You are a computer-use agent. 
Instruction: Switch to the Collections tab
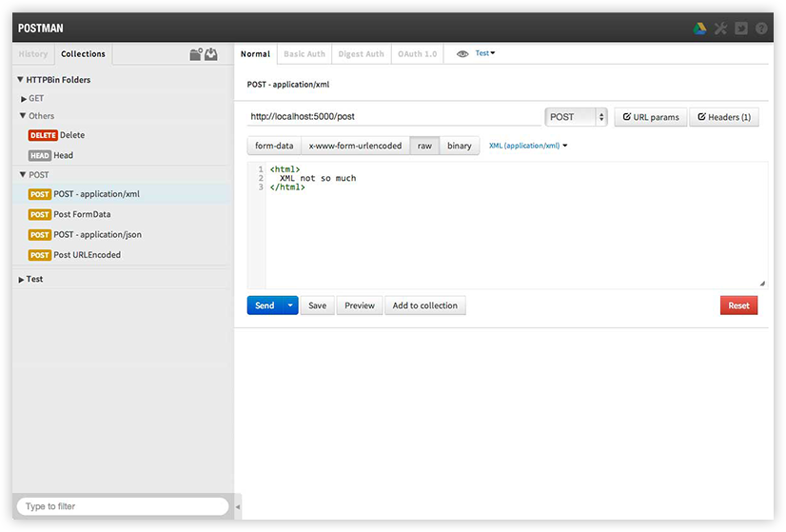tap(83, 53)
